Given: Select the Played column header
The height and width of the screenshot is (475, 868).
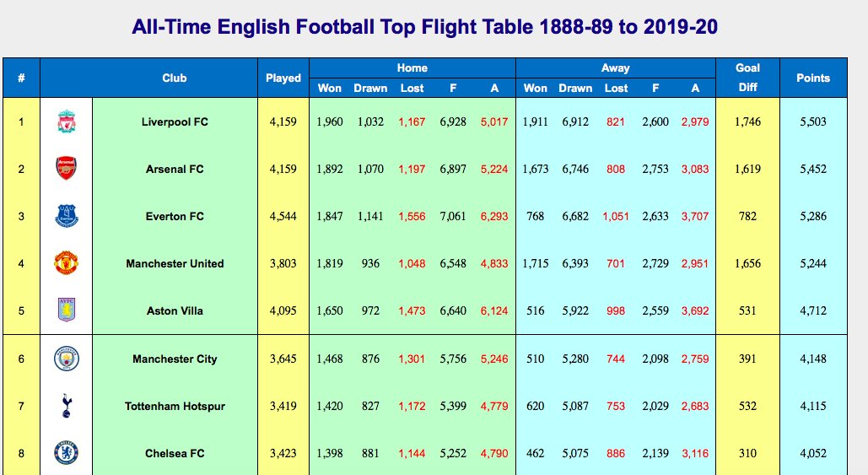Looking at the screenshot, I should 283,78.
